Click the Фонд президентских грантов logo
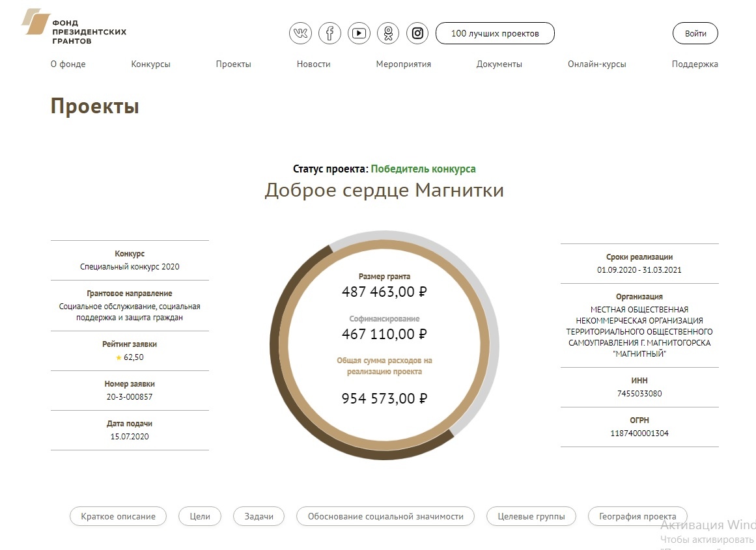 pyautogui.click(x=74, y=27)
